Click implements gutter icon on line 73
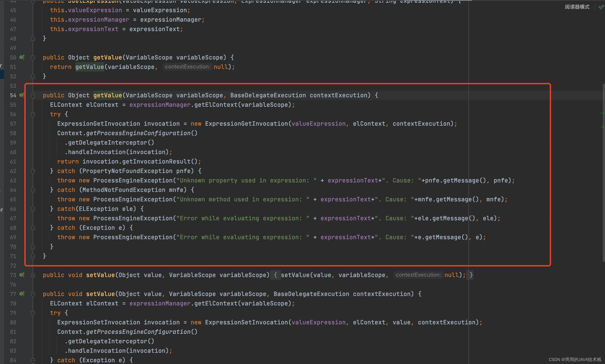605x364 pixels. pyautogui.click(x=22, y=275)
